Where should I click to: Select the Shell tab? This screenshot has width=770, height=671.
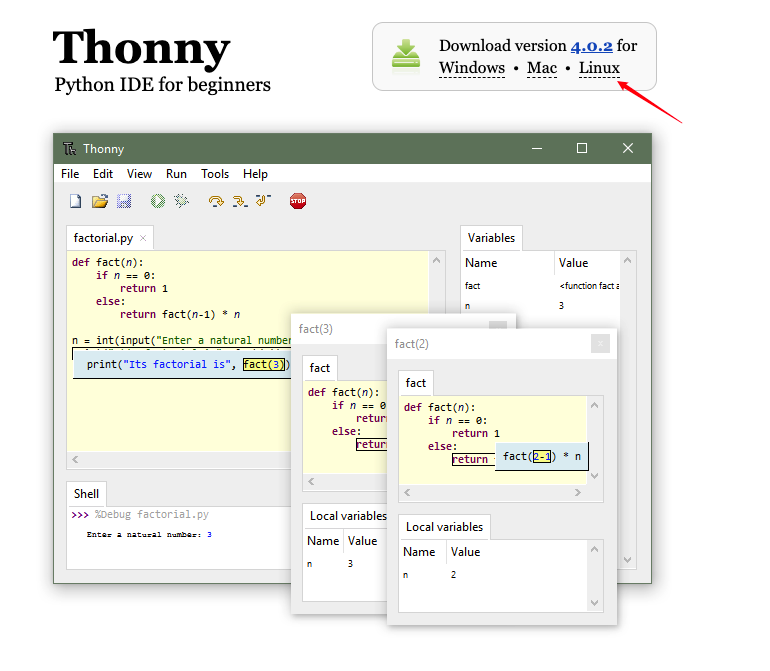[x=87, y=493]
